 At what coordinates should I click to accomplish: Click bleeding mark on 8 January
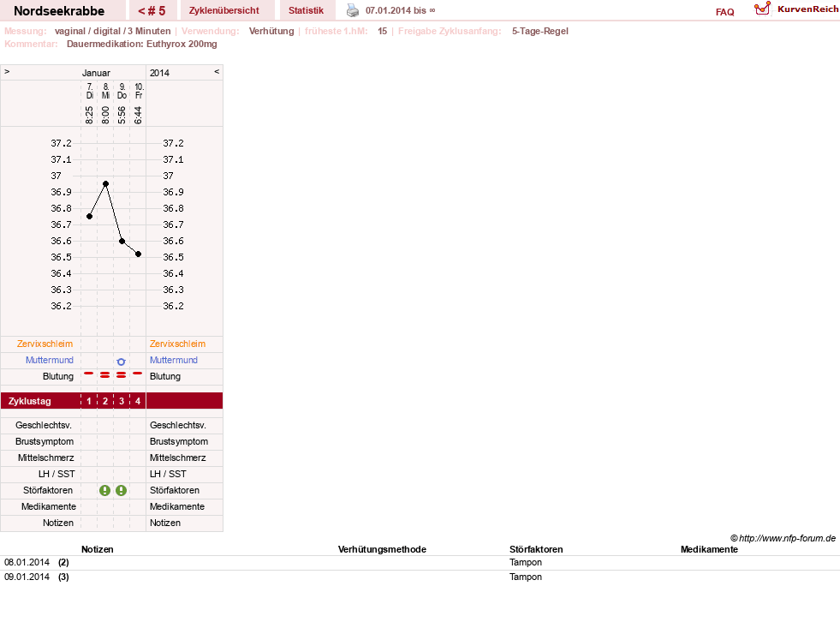pyautogui.click(x=105, y=375)
